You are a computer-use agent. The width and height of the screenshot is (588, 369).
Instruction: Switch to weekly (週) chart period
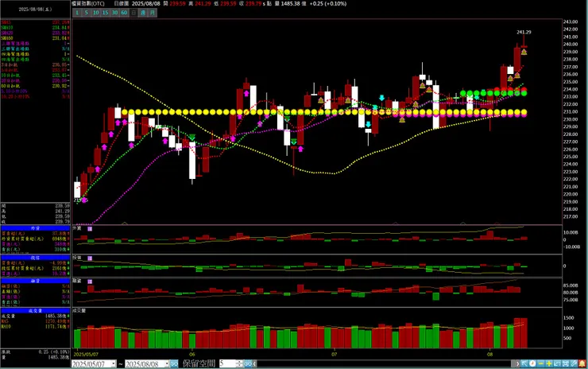point(143,13)
